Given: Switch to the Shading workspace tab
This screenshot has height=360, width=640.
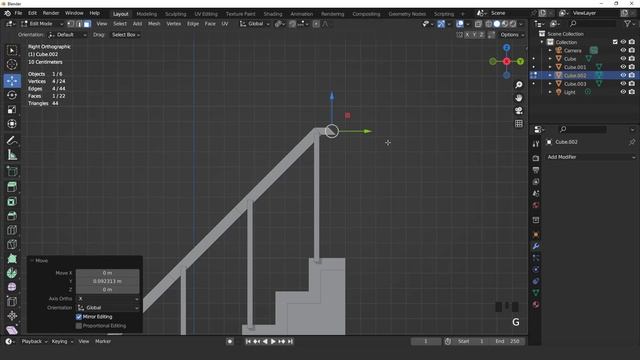Looking at the screenshot, I should click(273, 14).
